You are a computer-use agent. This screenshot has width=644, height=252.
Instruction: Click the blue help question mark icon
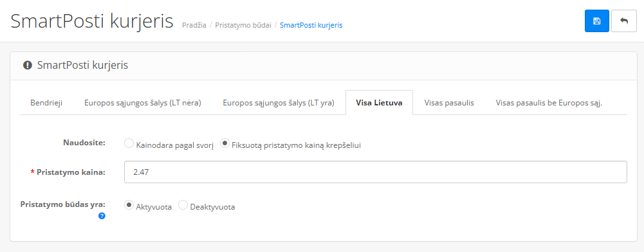(102, 216)
